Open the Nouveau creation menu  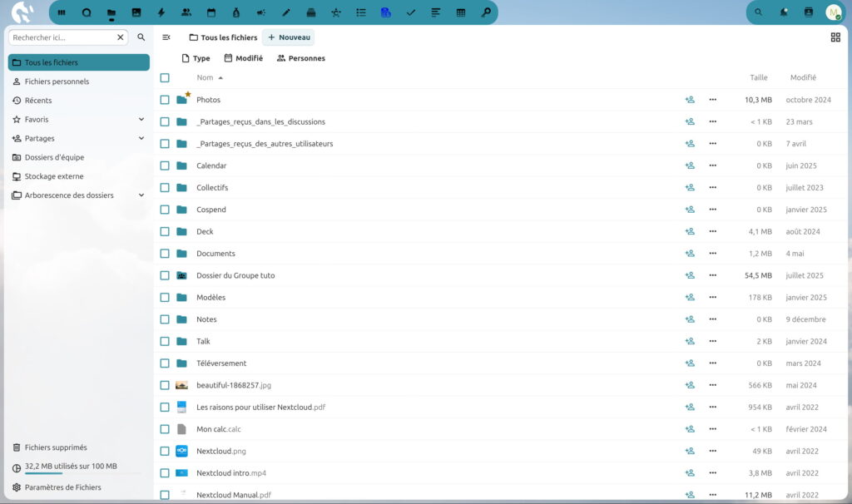coord(289,37)
